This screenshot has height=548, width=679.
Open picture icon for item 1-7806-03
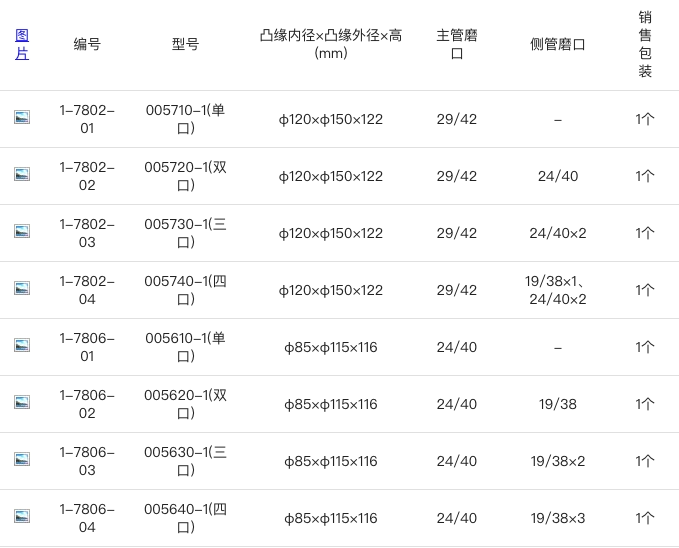pyautogui.click(x=22, y=459)
